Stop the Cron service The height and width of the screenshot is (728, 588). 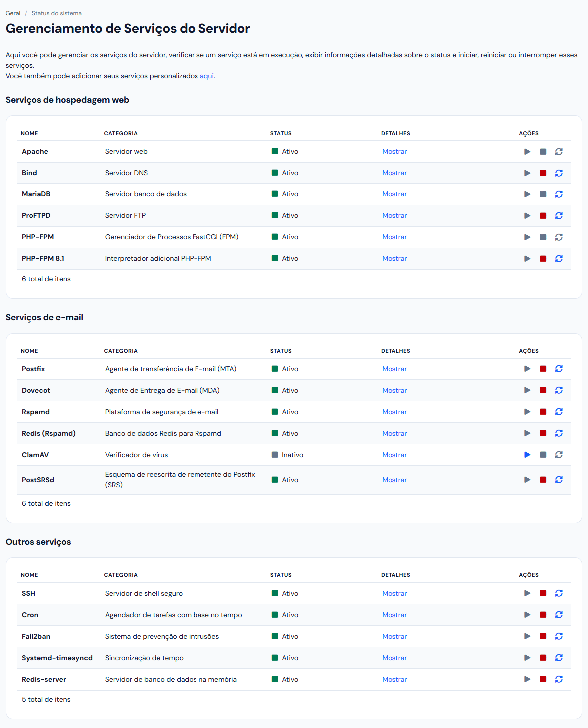(543, 615)
